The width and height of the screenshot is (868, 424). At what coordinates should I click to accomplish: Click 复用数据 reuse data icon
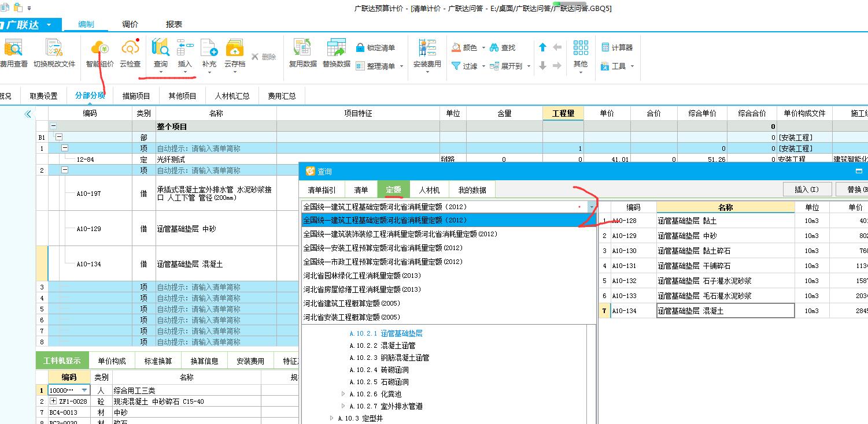(x=303, y=54)
